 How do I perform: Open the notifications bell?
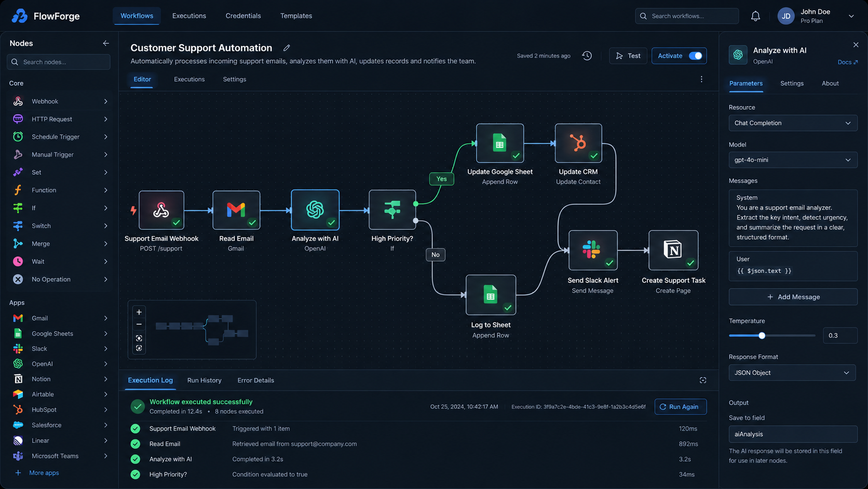click(755, 16)
